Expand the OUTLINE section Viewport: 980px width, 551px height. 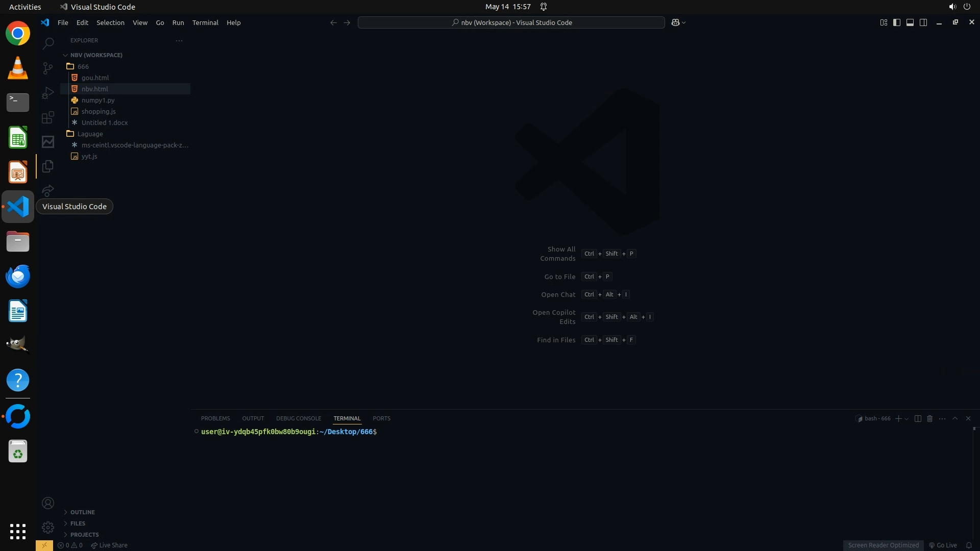[82, 512]
